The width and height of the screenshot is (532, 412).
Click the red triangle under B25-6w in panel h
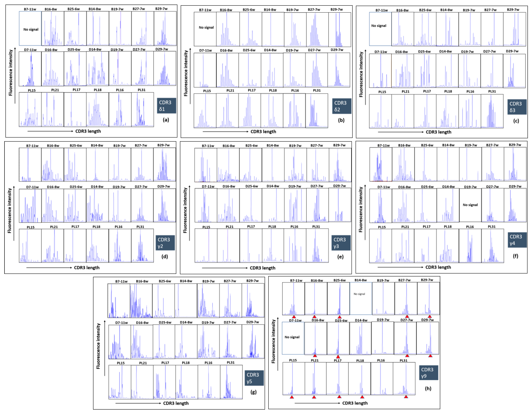[x=339, y=317]
